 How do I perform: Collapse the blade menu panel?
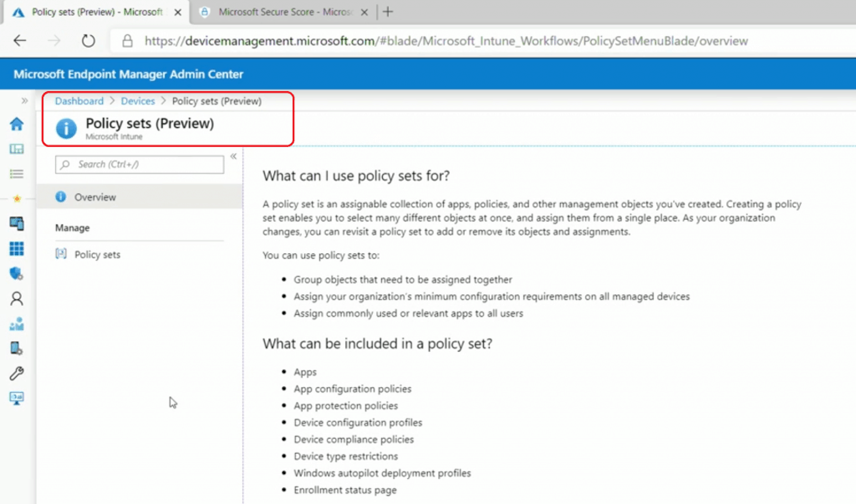[x=233, y=156]
